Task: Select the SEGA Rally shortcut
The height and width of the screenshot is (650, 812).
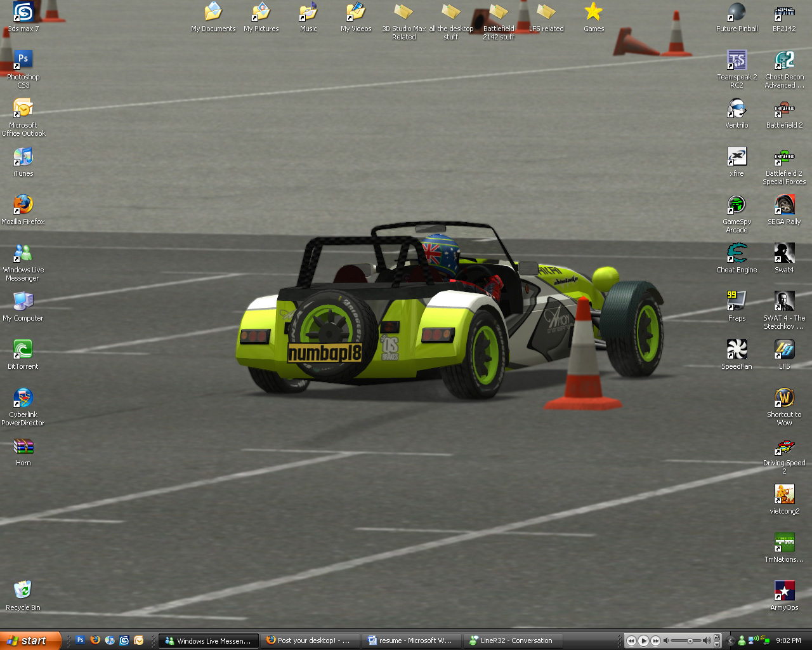Action: [x=785, y=210]
